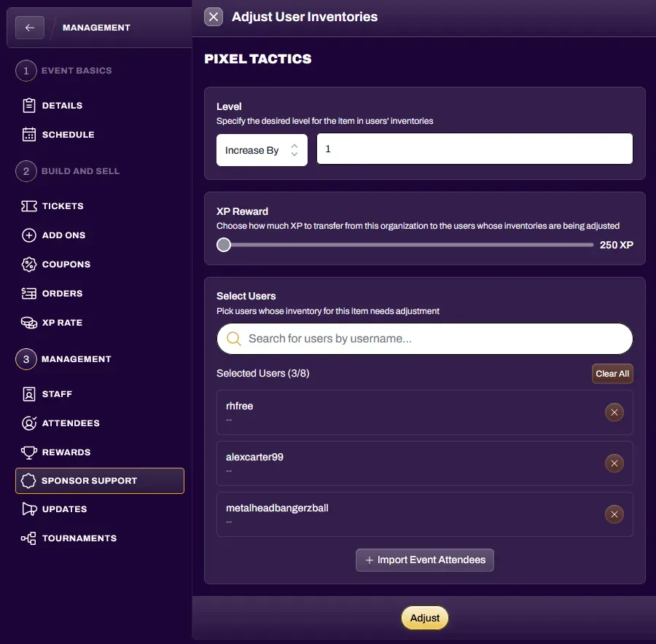Click the search magnifier icon
Viewport: 656px width, 644px height.
(x=233, y=339)
